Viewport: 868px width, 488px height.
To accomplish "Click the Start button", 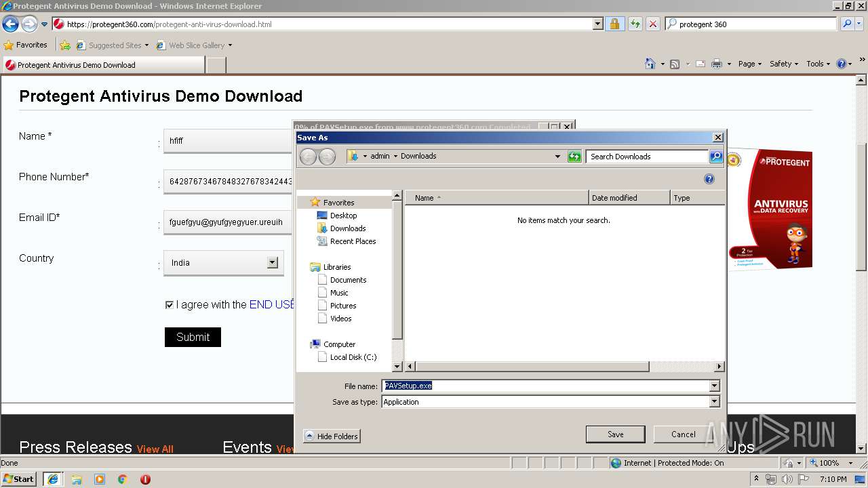I will click(19, 479).
